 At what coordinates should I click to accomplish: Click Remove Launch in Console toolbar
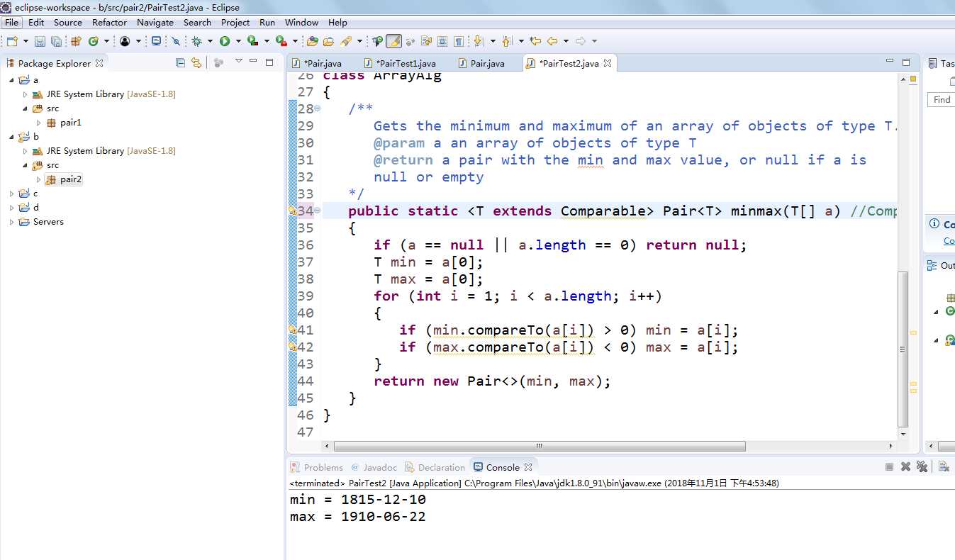pyautogui.click(x=905, y=466)
